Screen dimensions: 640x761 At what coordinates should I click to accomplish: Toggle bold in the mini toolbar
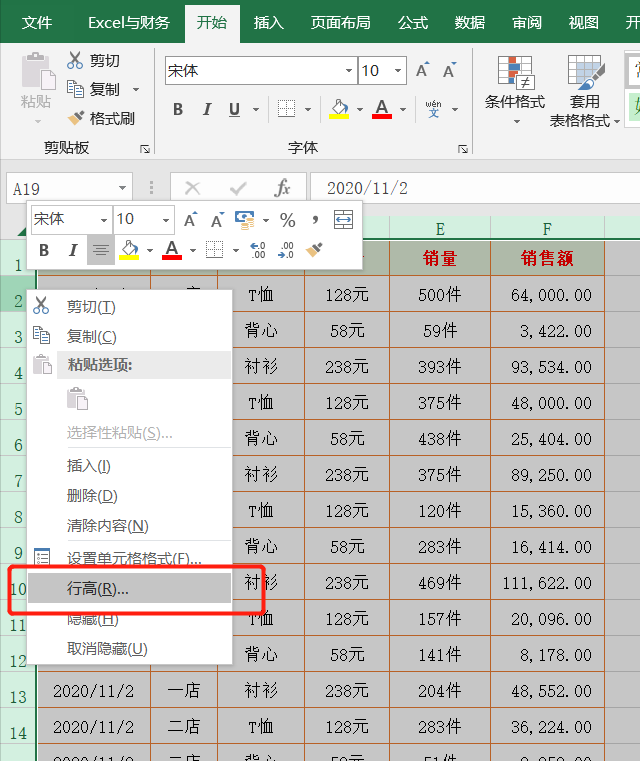44,250
